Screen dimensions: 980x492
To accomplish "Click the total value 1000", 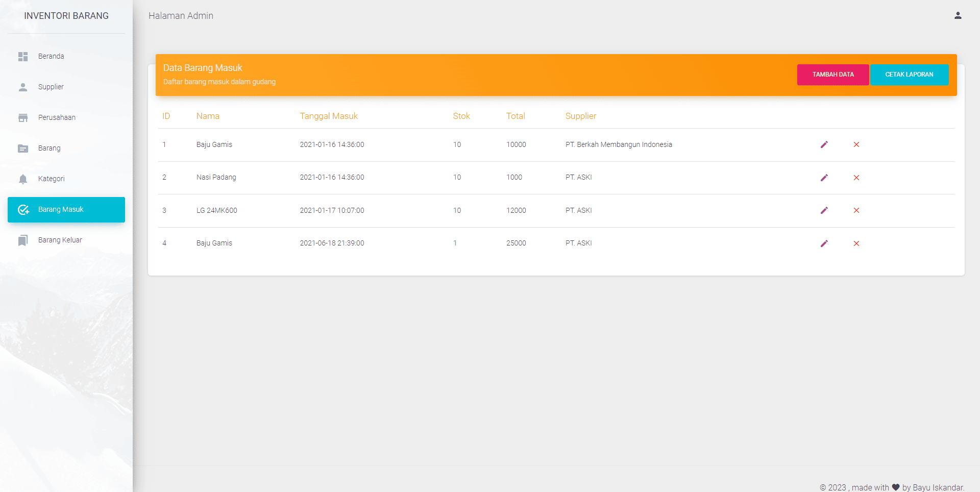I will (x=514, y=177).
